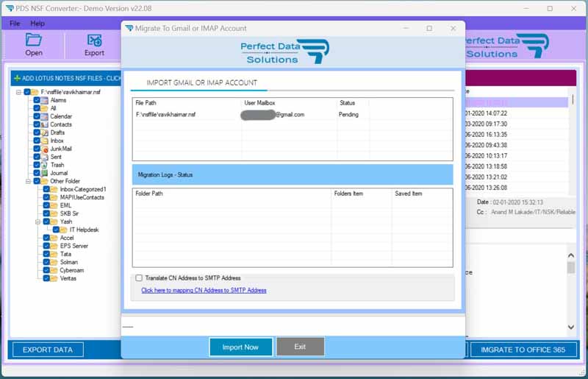This screenshot has height=379, width=588.
Task: Click the Export Data button
Action: pos(48,350)
